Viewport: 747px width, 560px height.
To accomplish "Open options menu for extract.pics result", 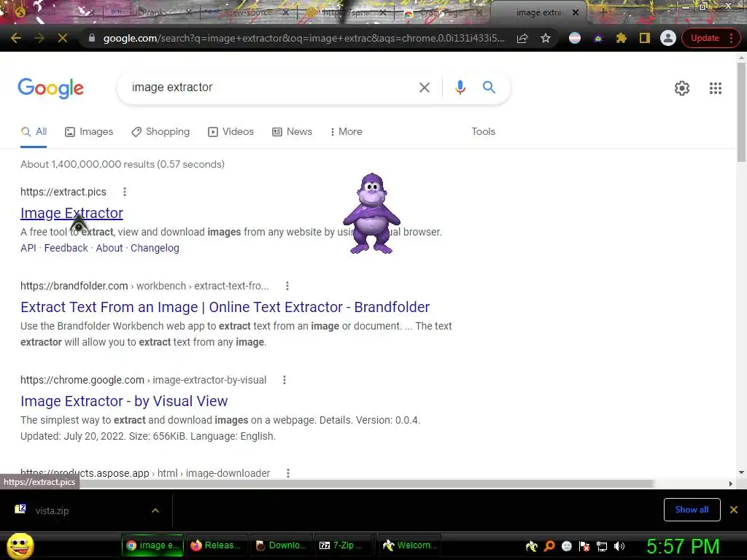I will coord(124,192).
